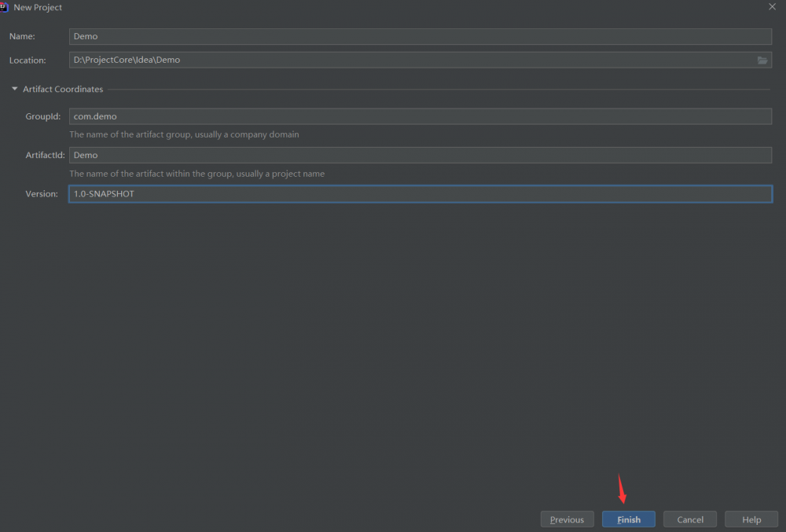The image size is (786, 532).
Task: Click the GroupId hint about company domain
Action: pos(184,134)
